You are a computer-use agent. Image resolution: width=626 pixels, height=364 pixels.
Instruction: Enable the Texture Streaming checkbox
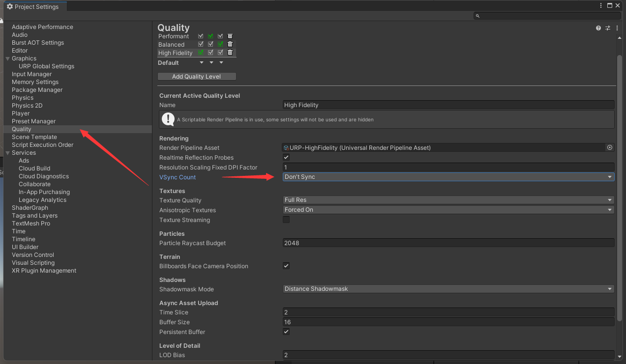286,220
